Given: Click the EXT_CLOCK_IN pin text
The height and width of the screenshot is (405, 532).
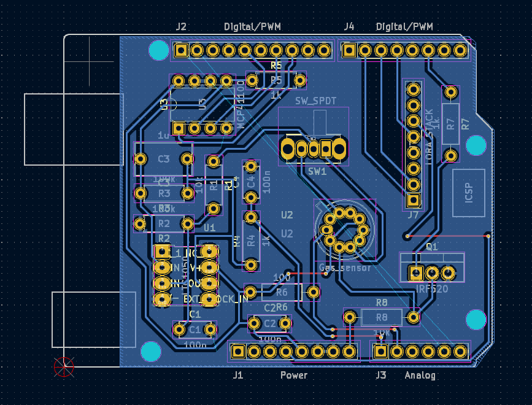Looking at the screenshot, I should [215, 299].
